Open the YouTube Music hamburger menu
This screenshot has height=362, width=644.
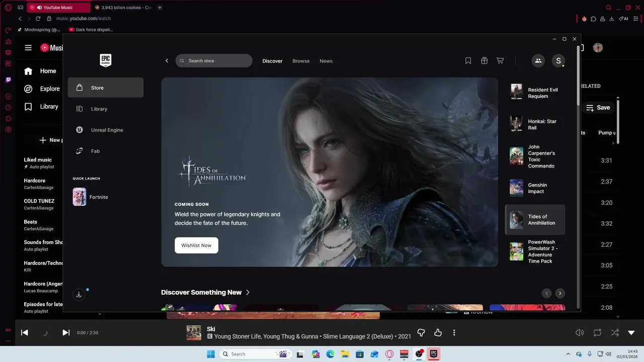click(28, 48)
